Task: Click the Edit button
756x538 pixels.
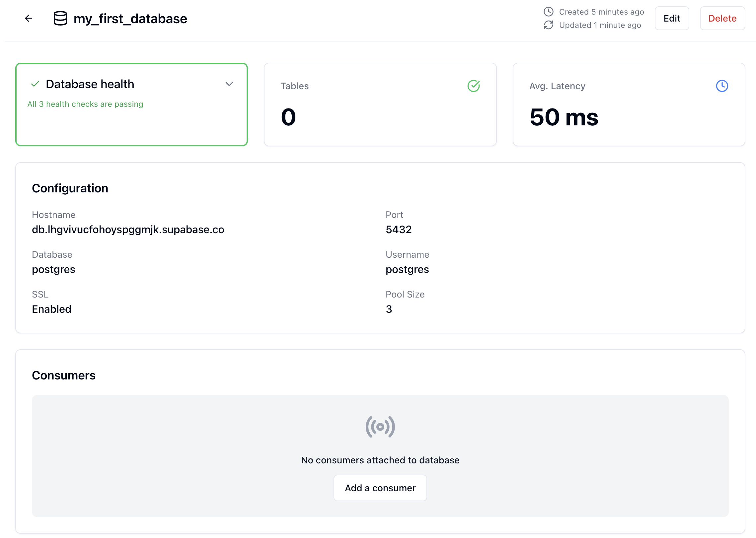Action: 672,18
